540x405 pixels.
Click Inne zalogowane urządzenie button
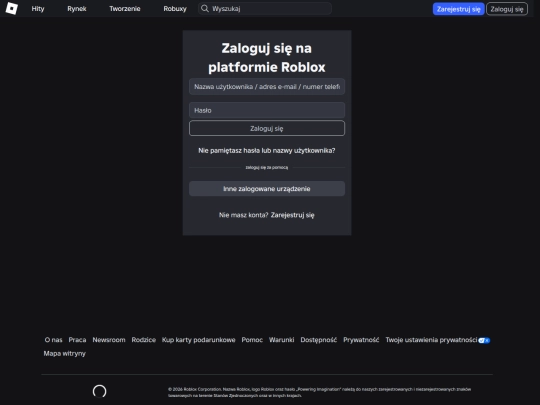tap(267, 189)
